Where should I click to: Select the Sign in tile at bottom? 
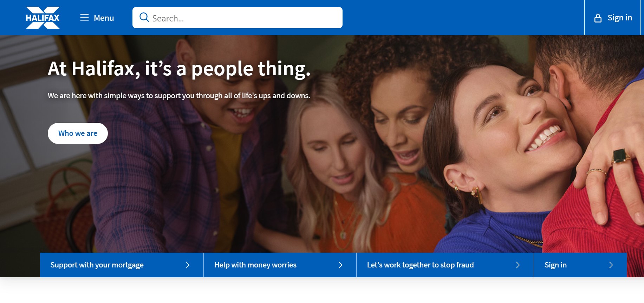click(x=580, y=265)
